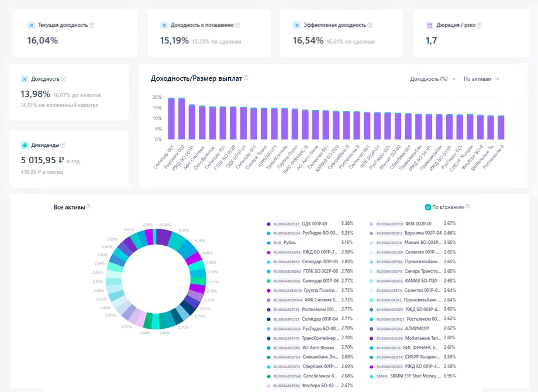Click the 16,04% current yield value

click(43, 40)
